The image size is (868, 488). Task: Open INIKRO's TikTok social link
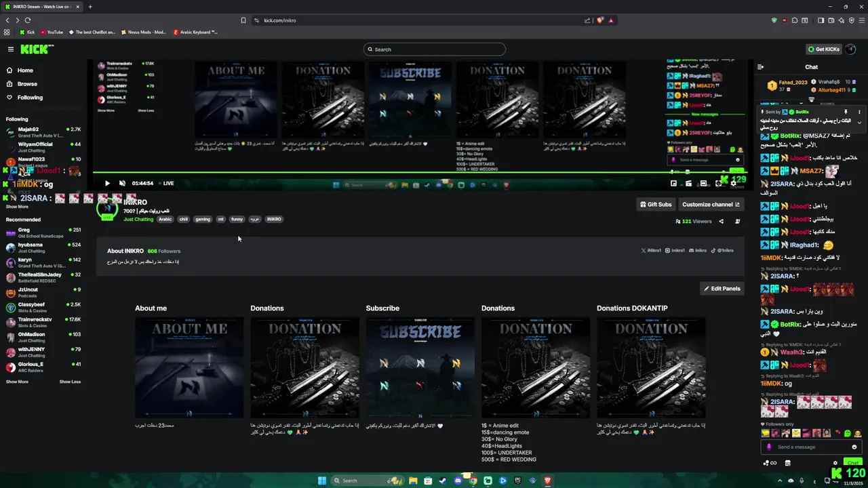click(722, 251)
